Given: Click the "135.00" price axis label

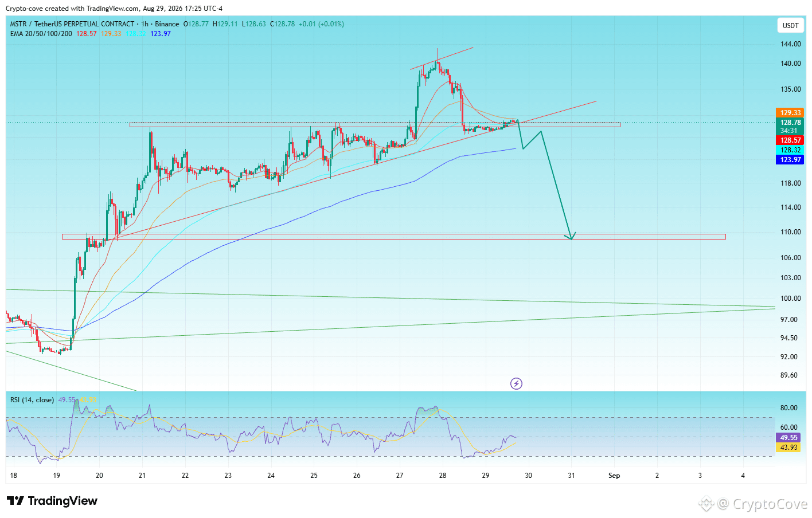Looking at the screenshot, I should click(791, 89).
